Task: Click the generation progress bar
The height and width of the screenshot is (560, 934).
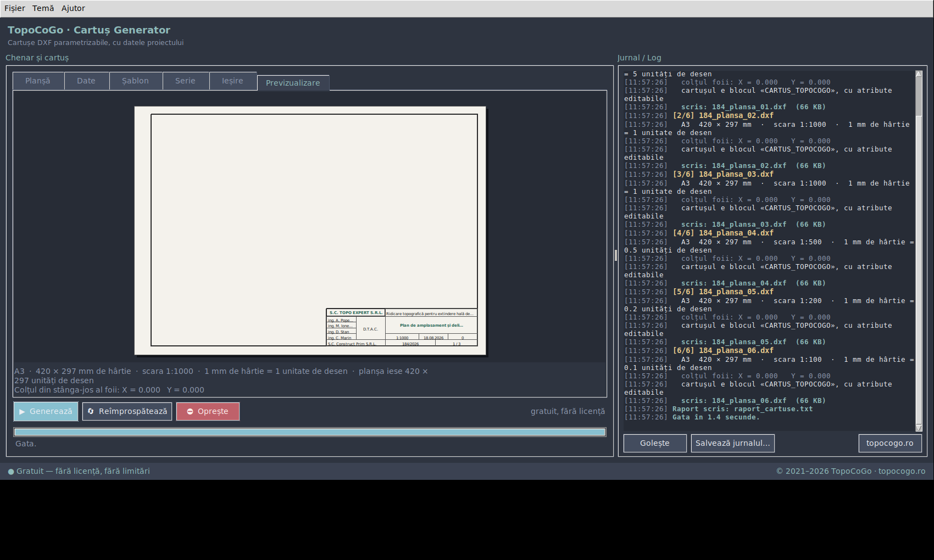Action: coord(310,432)
